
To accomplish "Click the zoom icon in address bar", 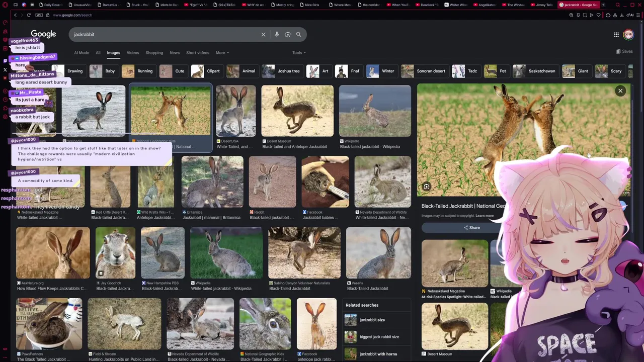I will 571,15.
